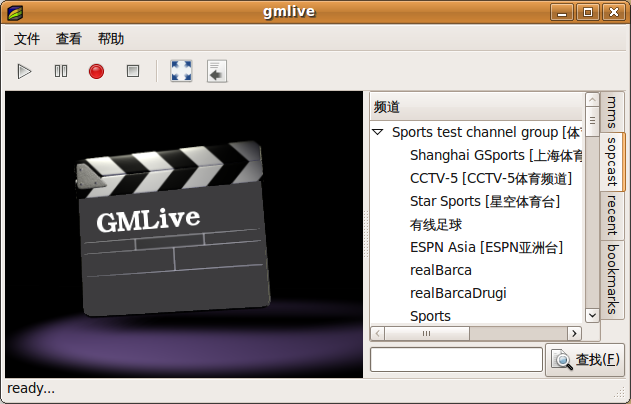Hide the channel list panel icon
631x404 pixels.
click(217, 71)
